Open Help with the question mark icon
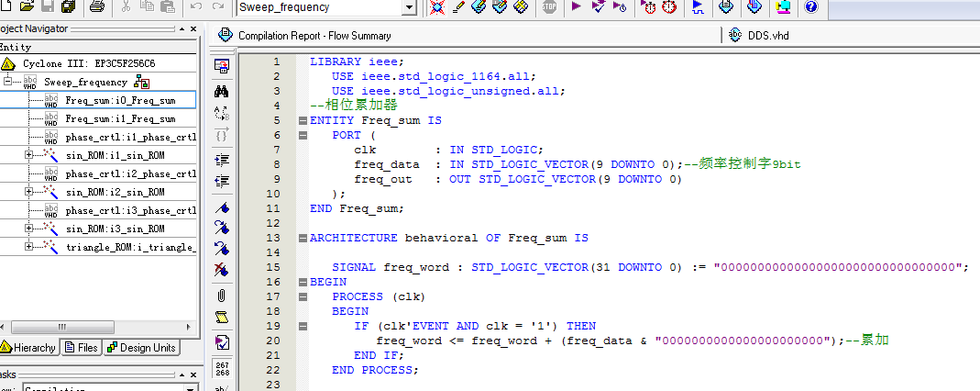Screen dimensions: 980x391 coord(810,6)
